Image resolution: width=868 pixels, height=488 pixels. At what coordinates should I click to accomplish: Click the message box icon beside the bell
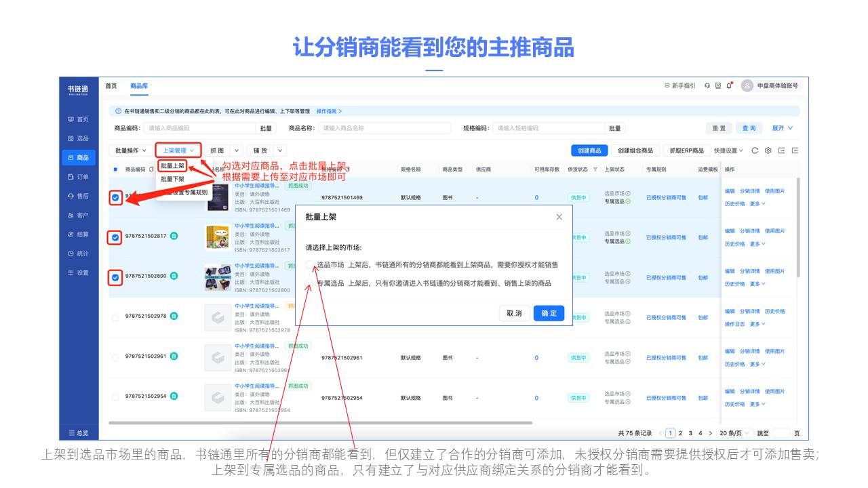pos(718,86)
